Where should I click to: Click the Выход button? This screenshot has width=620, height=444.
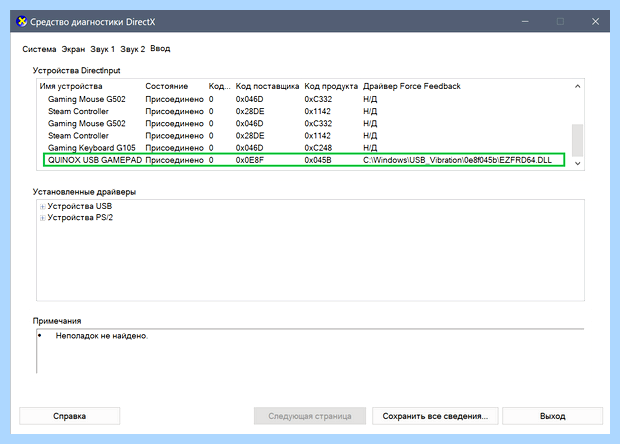click(552, 416)
